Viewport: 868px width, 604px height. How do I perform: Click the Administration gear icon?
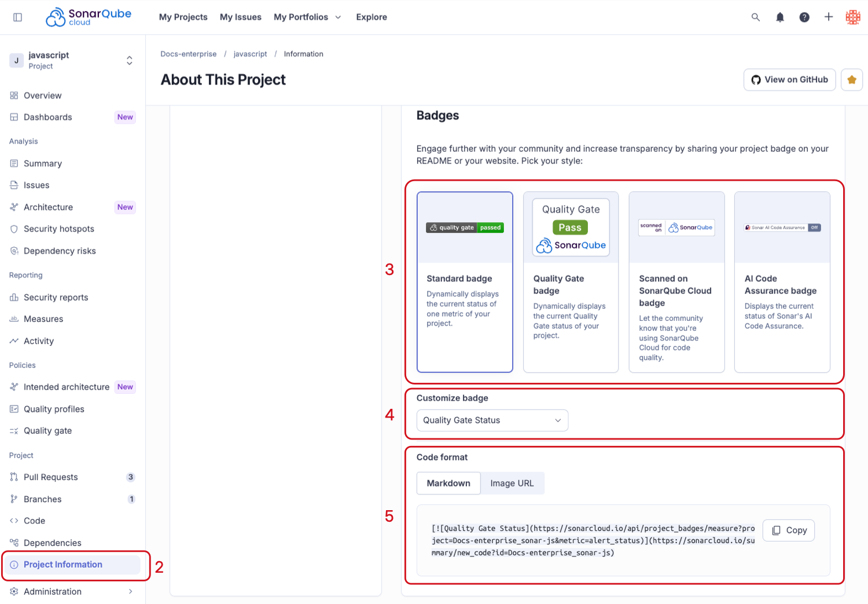14,591
